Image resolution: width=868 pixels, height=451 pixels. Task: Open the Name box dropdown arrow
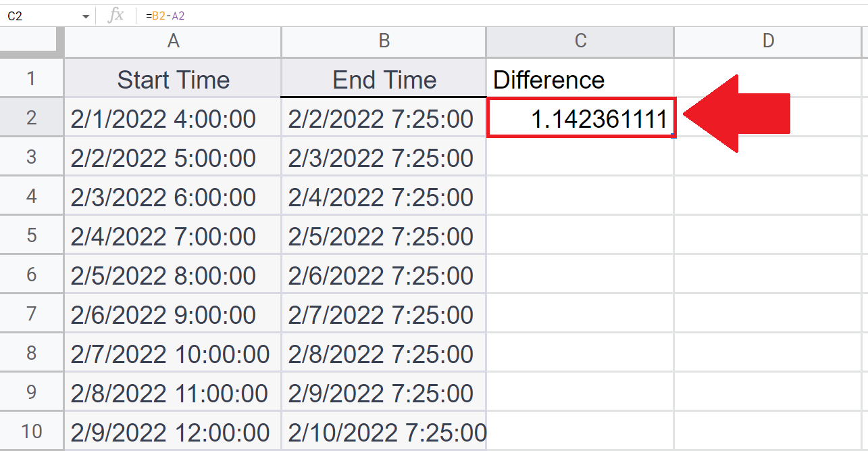[x=86, y=16]
